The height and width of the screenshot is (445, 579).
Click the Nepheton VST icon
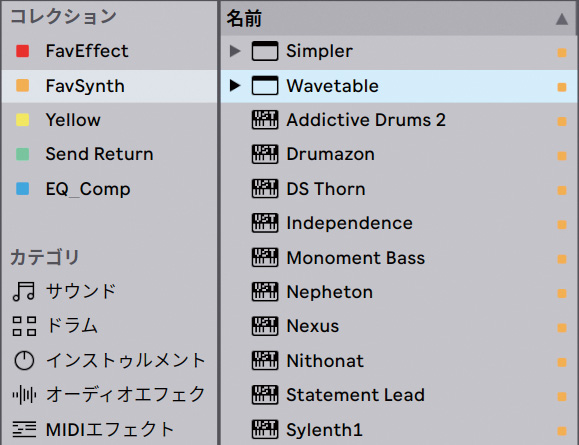[265, 292]
